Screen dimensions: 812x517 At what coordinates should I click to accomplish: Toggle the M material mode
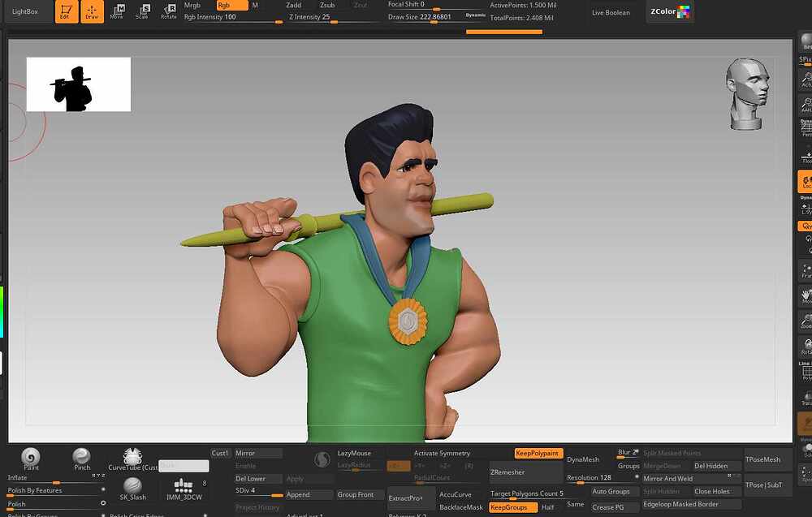[x=255, y=5]
